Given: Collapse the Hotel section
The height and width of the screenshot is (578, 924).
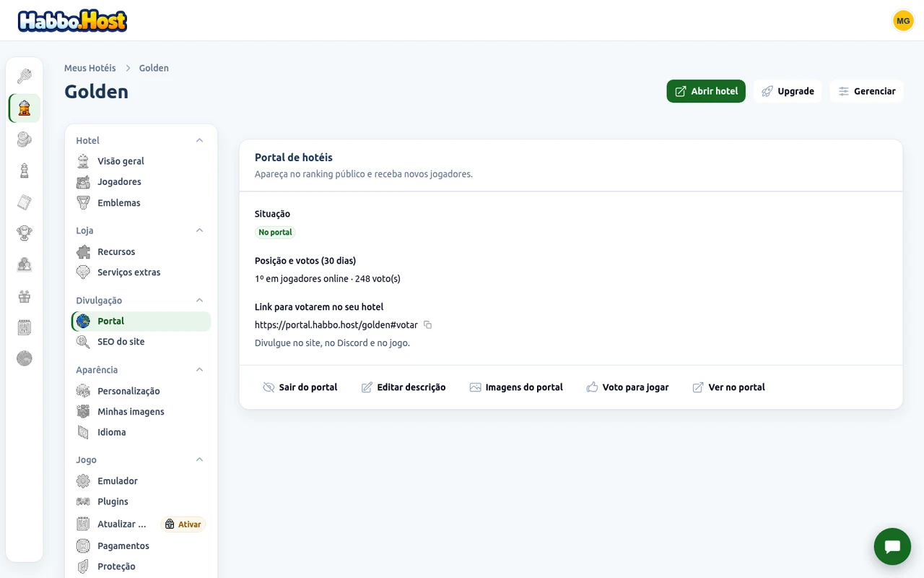Looking at the screenshot, I should (200, 140).
